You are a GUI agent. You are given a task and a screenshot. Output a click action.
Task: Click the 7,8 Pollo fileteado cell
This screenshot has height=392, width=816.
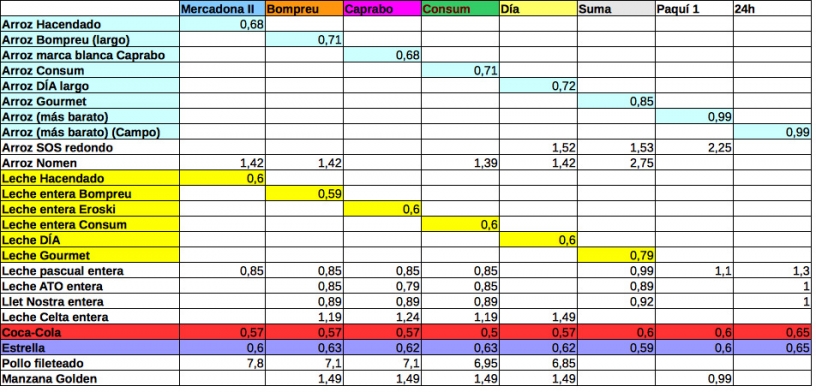[x=222, y=363]
